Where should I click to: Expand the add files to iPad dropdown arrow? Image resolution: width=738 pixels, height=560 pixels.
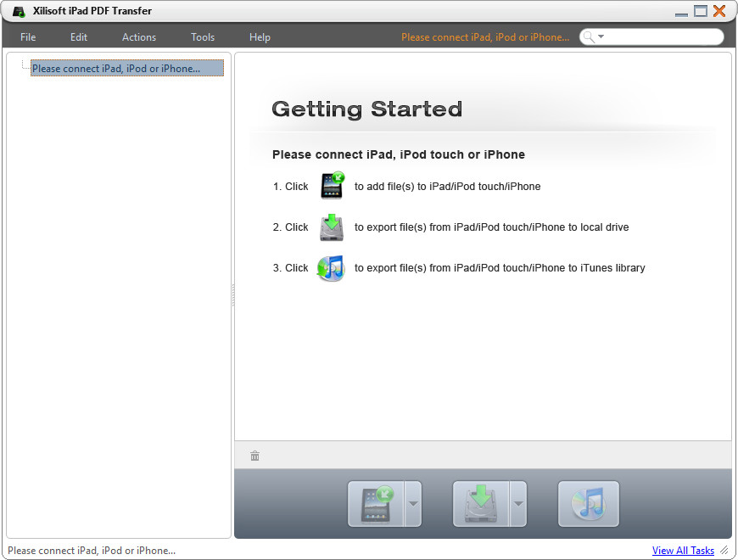coord(413,504)
